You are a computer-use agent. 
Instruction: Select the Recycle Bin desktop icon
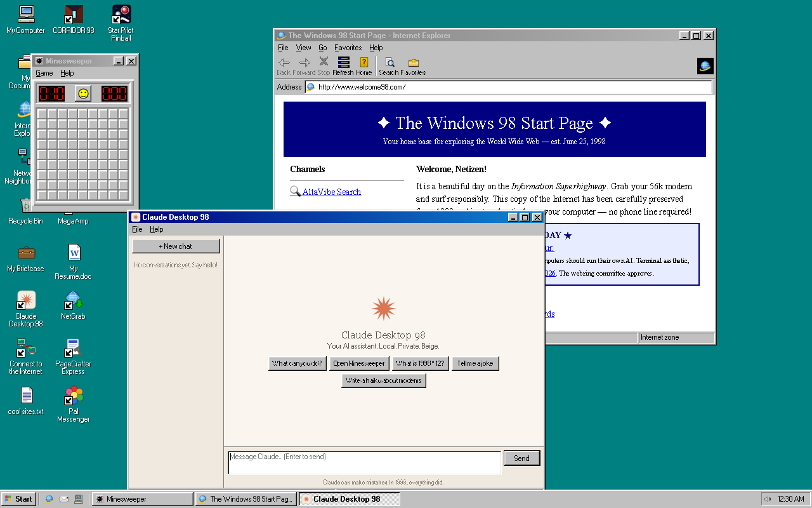coord(26,210)
